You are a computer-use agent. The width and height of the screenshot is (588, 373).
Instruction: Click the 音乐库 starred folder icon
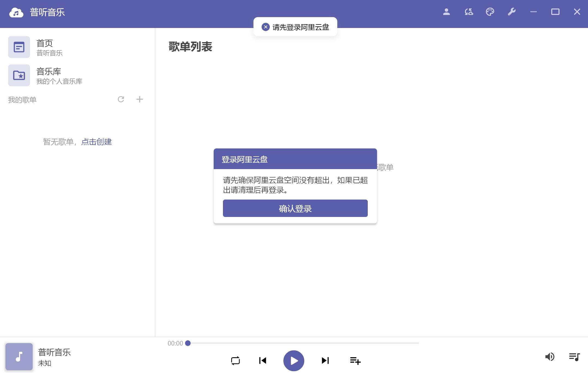pyautogui.click(x=19, y=75)
